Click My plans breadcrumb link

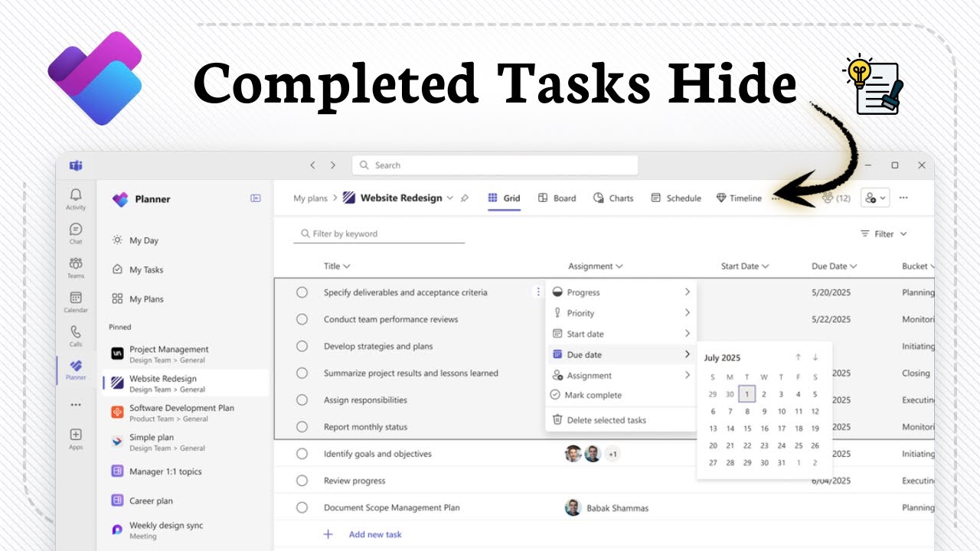coord(310,198)
